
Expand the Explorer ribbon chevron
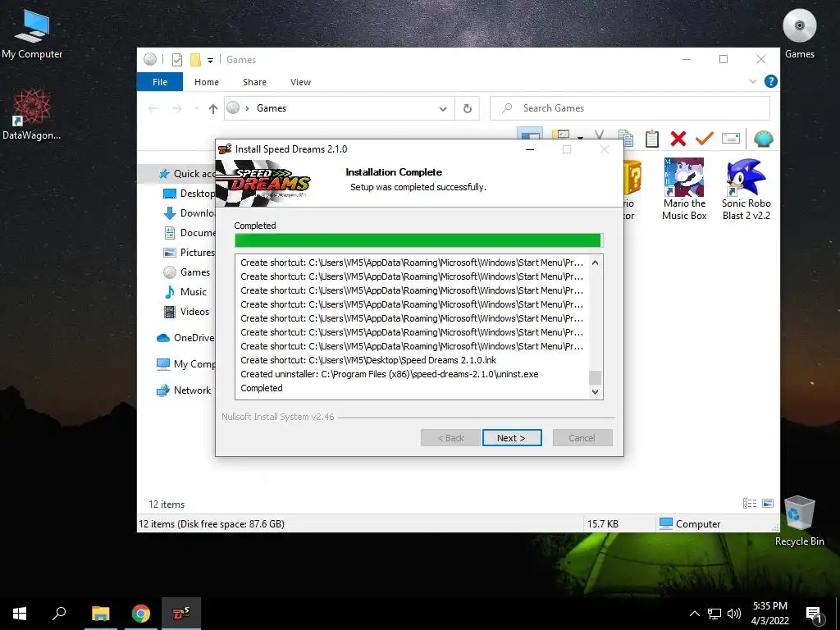click(x=753, y=81)
